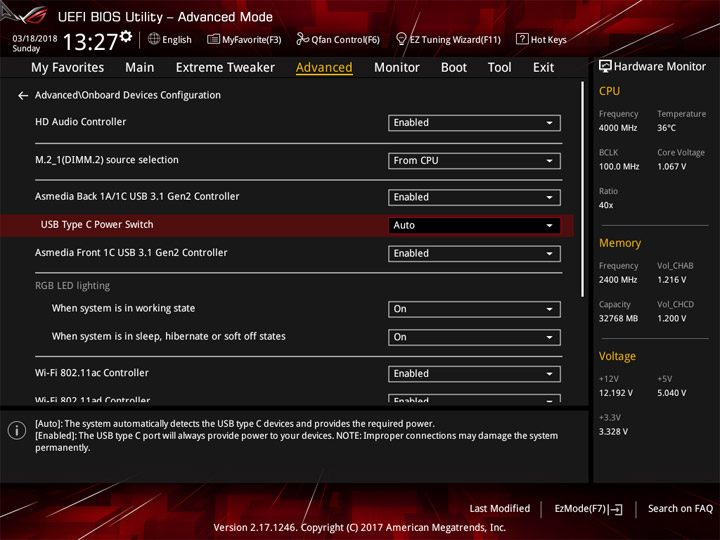Click the 13:27 clock display
Screen dimensions: 720x540
pos(90,42)
